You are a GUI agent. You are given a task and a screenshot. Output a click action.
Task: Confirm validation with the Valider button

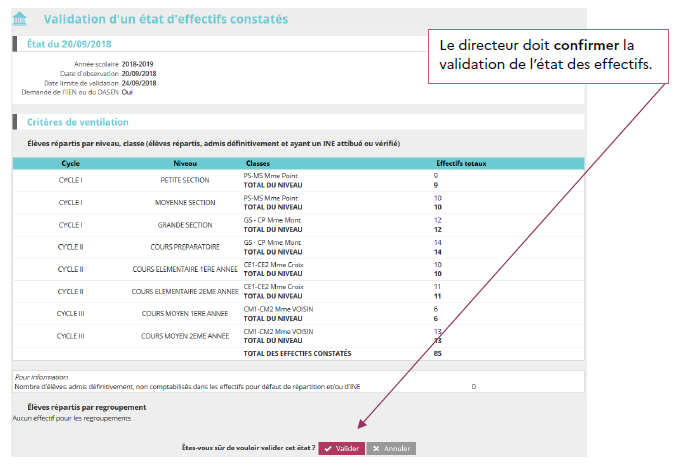coord(341,449)
